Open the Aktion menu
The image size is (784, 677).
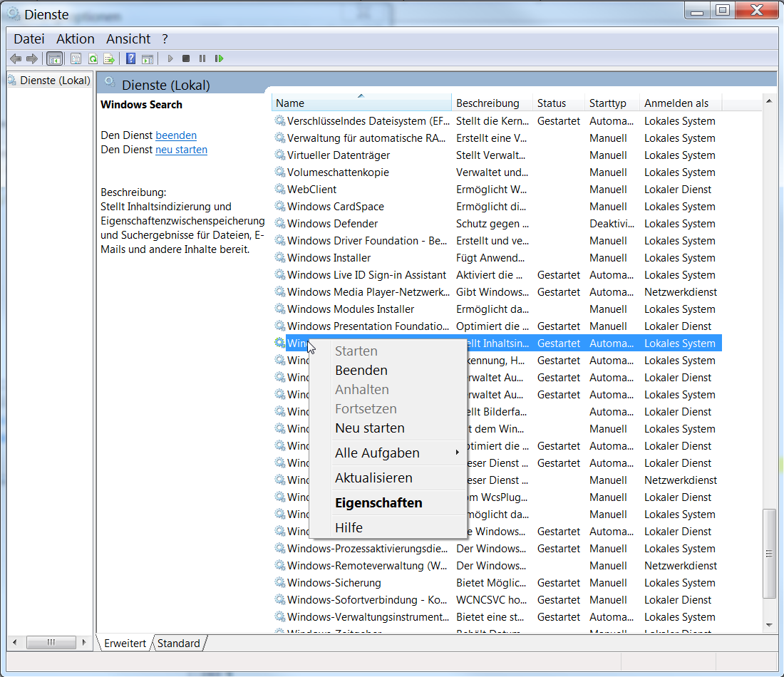[x=76, y=39]
